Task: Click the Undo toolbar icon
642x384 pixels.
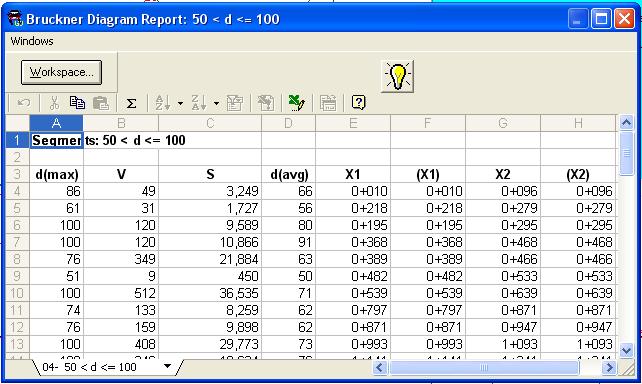Action: (x=23, y=103)
